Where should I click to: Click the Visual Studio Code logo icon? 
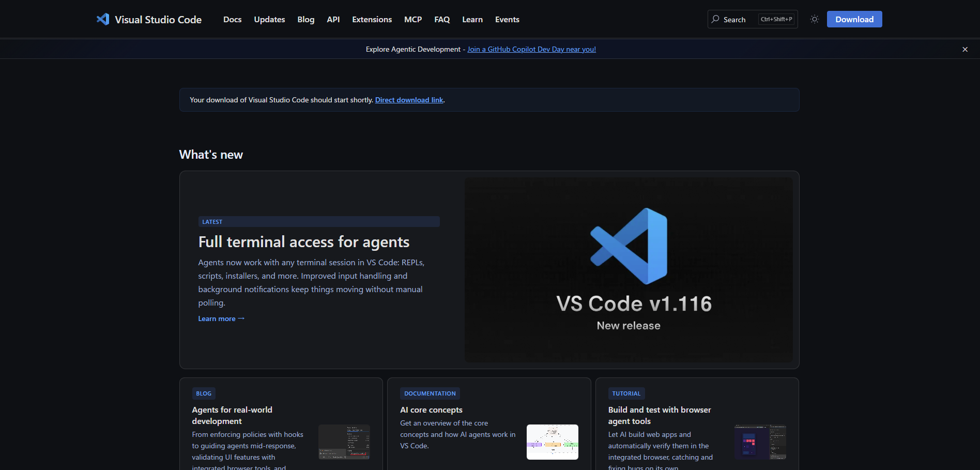click(x=103, y=19)
